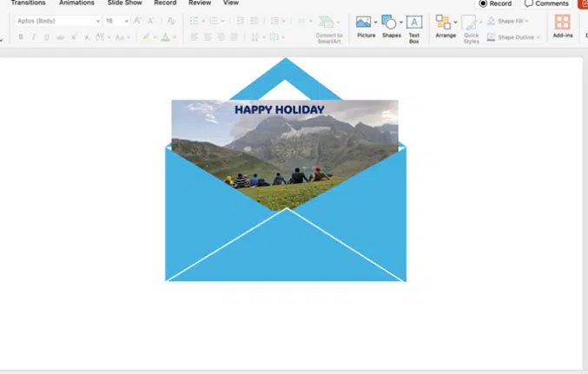Open the Transitions ribbon tab
This screenshot has height=374, width=588.
pyautogui.click(x=28, y=3)
